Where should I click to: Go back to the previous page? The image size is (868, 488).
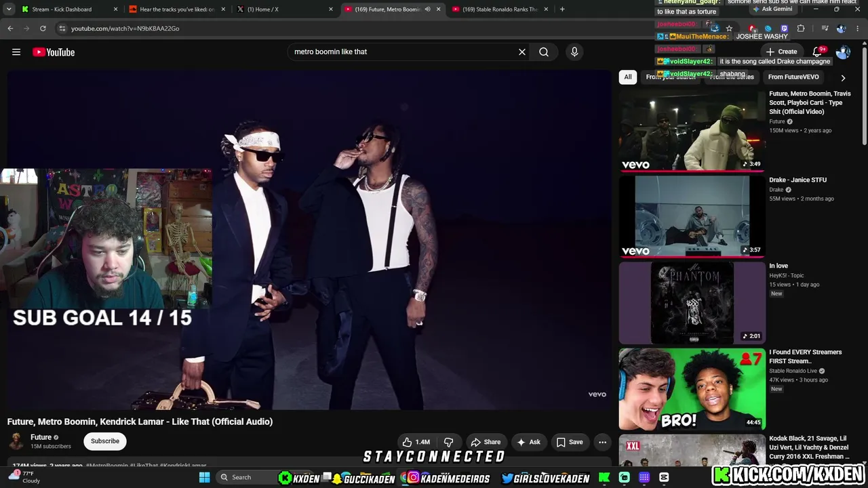click(x=10, y=28)
